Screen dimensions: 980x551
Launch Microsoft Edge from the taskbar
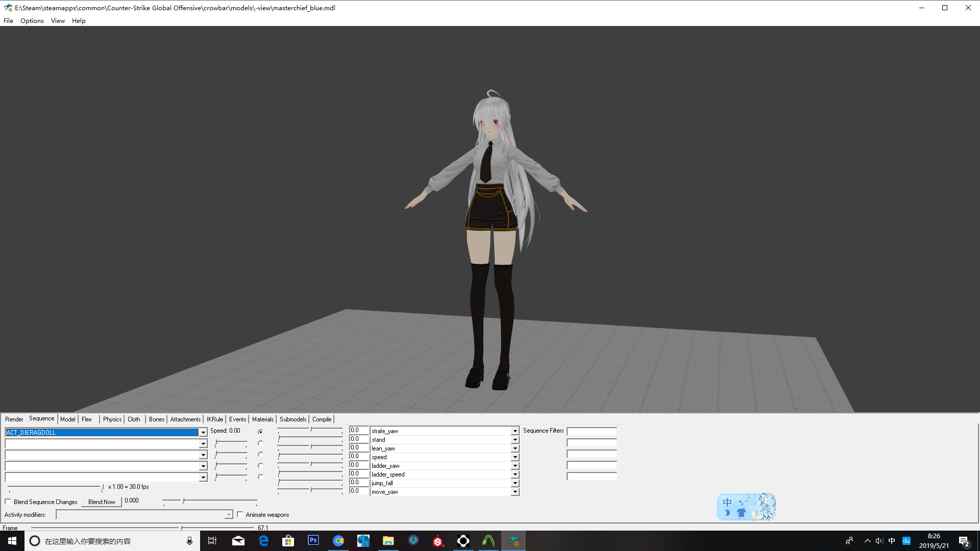coord(263,541)
